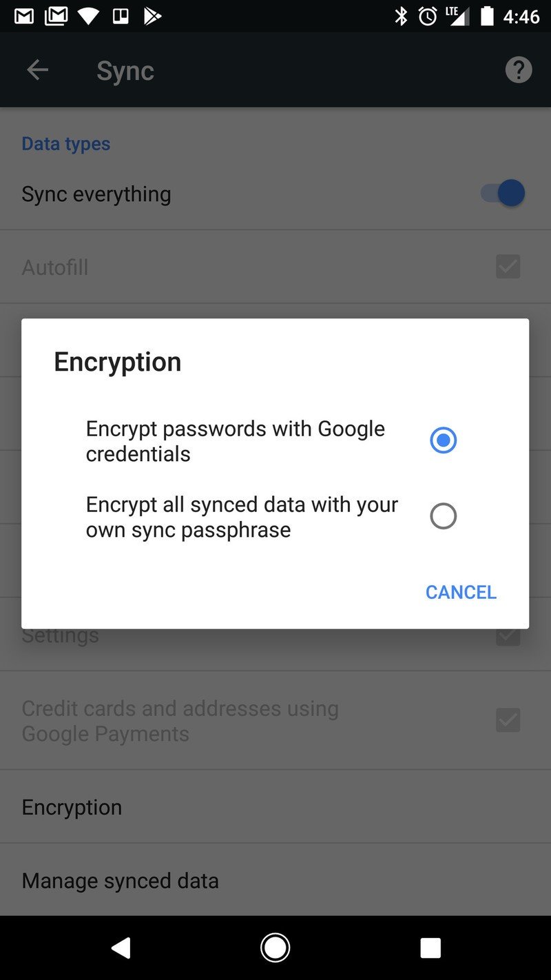
Task: Tap the battery status icon
Action: [487, 16]
